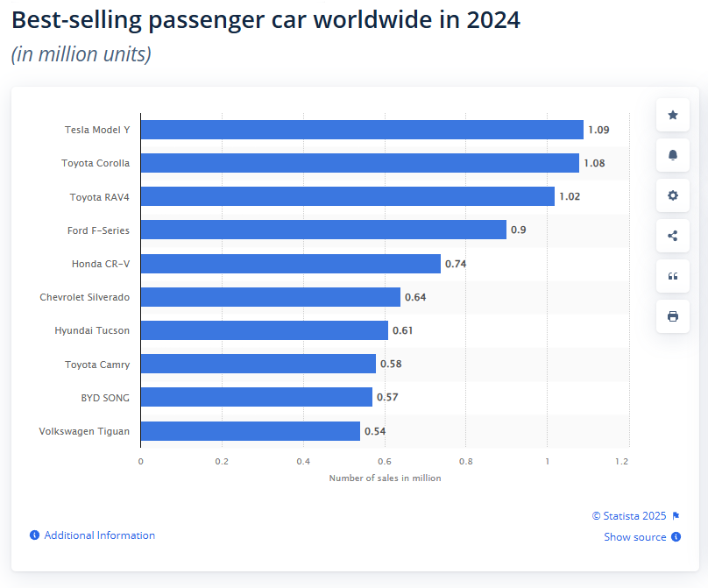
Task: Click the Toyota Corolla label
Action: (x=96, y=163)
